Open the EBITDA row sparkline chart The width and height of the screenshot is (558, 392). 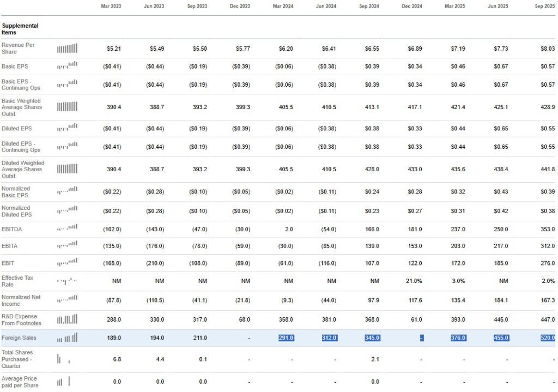(x=67, y=229)
